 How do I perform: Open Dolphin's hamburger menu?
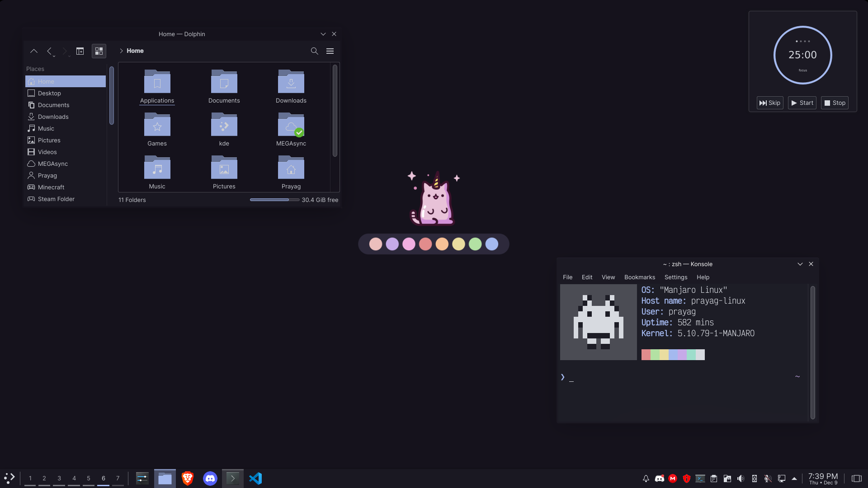click(x=330, y=51)
